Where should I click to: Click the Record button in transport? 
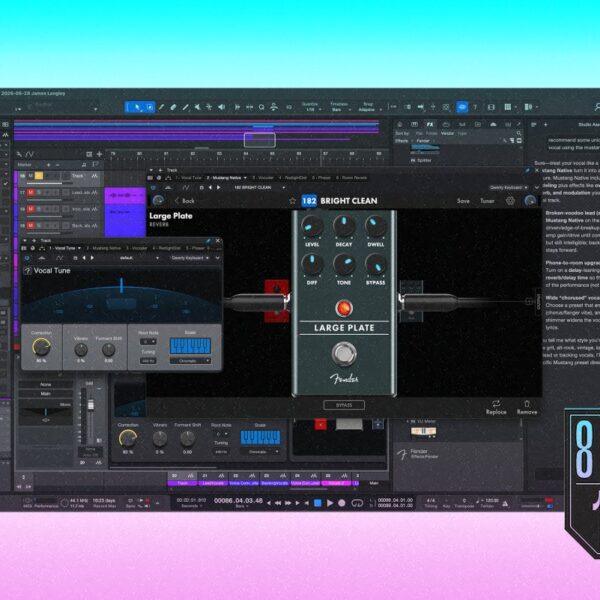[342, 503]
